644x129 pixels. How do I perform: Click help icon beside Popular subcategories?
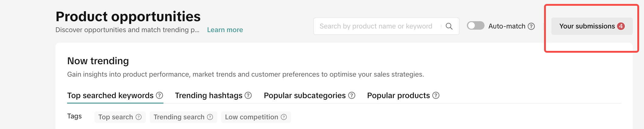pyautogui.click(x=352, y=95)
